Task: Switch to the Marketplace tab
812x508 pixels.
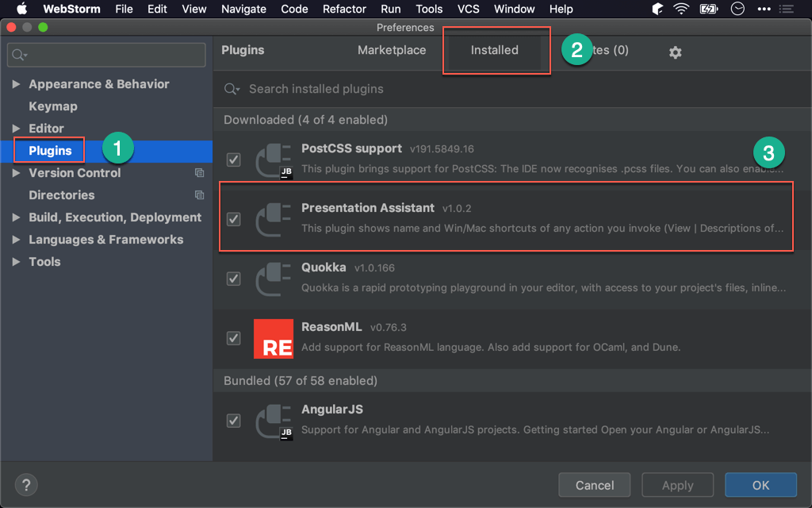Action: click(392, 50)
